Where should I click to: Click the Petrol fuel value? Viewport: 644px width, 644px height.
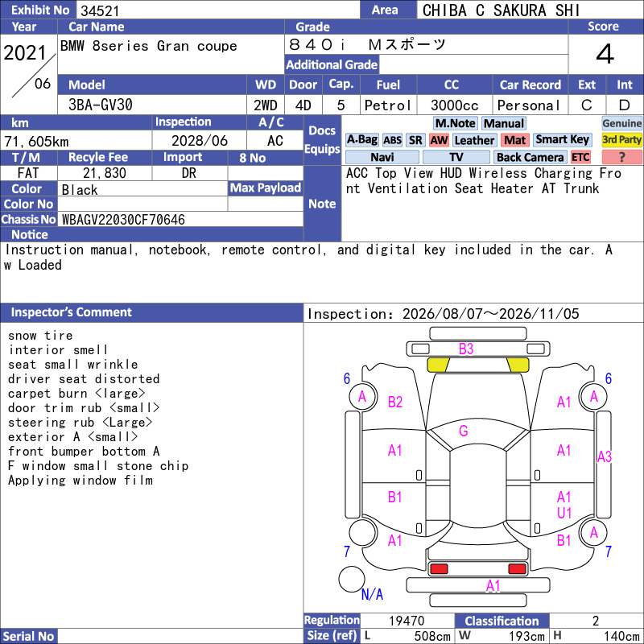[388, 105]
